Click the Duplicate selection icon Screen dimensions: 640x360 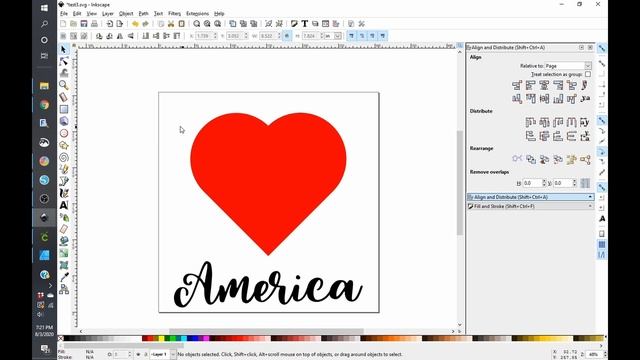coord(233,24)
